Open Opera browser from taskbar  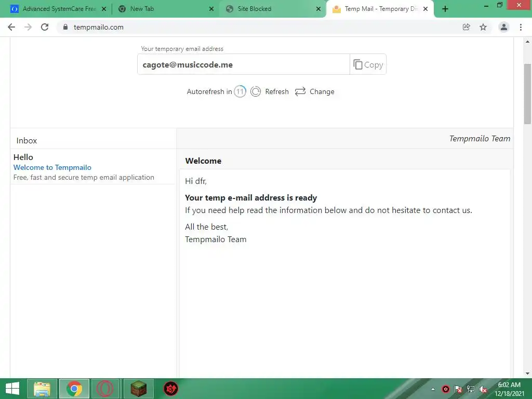(x=105, y=389)
